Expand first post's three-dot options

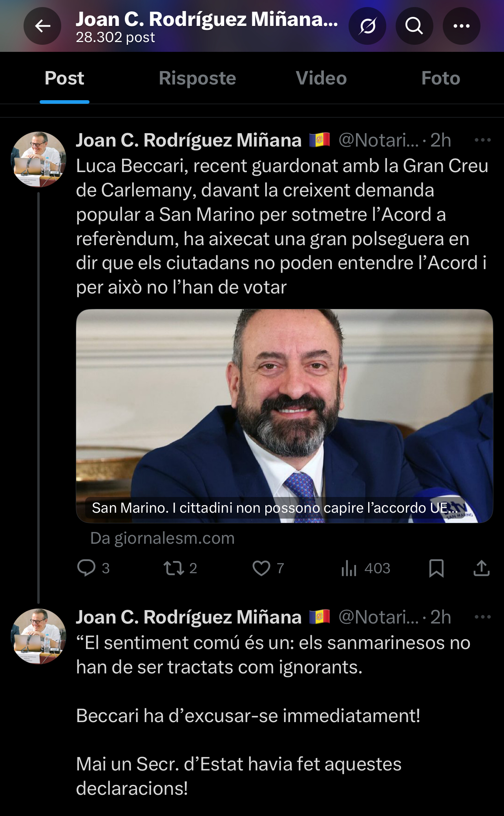point(482,140)
